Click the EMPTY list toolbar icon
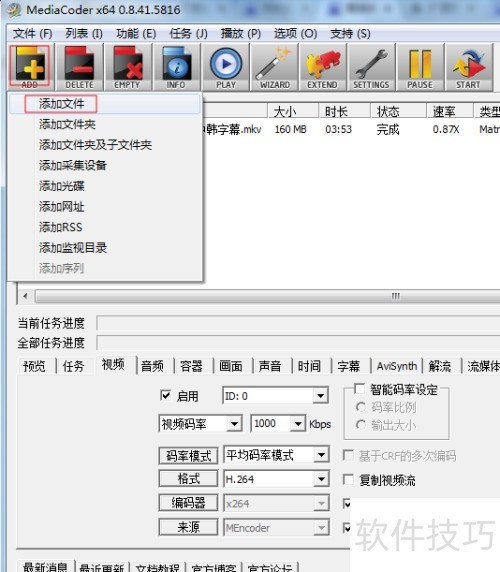 tap(127, 67)
